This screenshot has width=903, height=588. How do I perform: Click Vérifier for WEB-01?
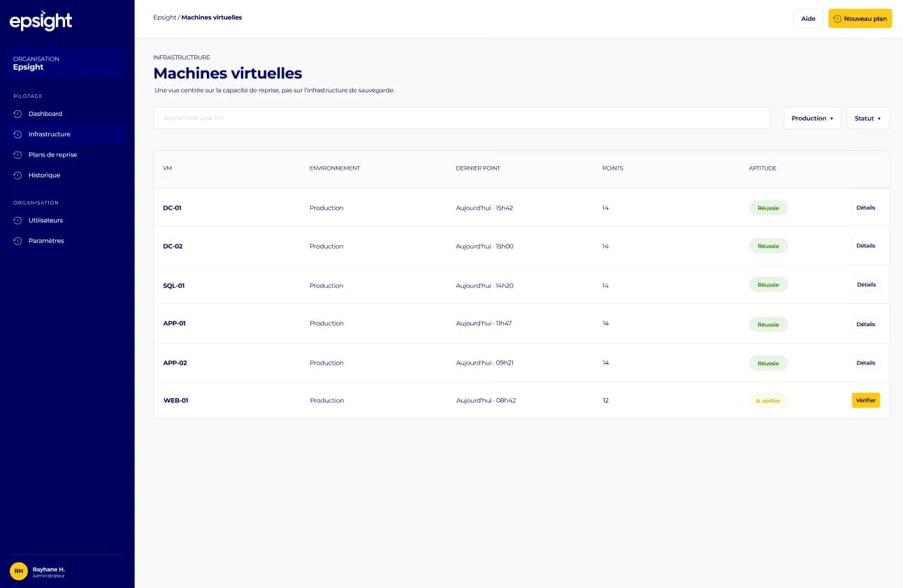(x=865, y=400)
